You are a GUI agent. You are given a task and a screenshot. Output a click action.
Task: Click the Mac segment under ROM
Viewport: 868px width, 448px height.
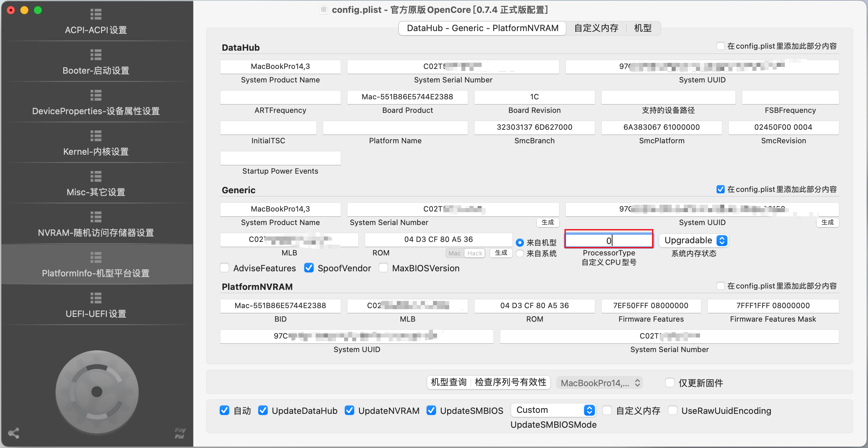(455, 253)
